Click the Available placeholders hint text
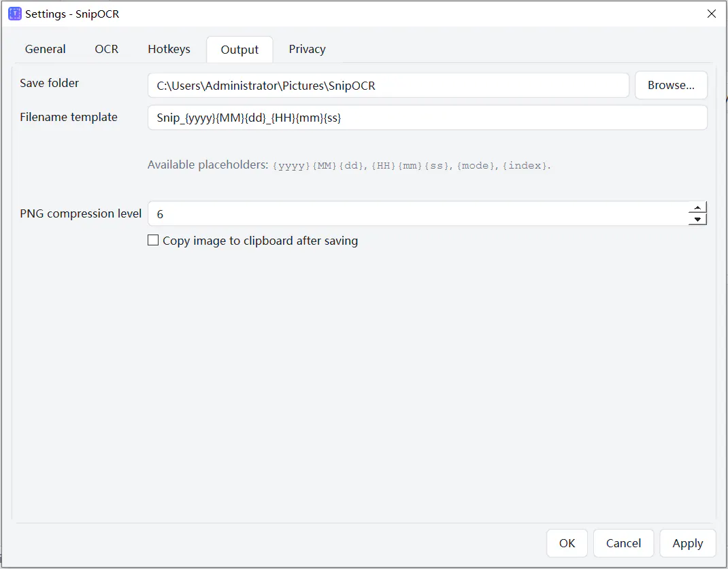The width and height of the screenshot is (728, 569). coord(349,165)
